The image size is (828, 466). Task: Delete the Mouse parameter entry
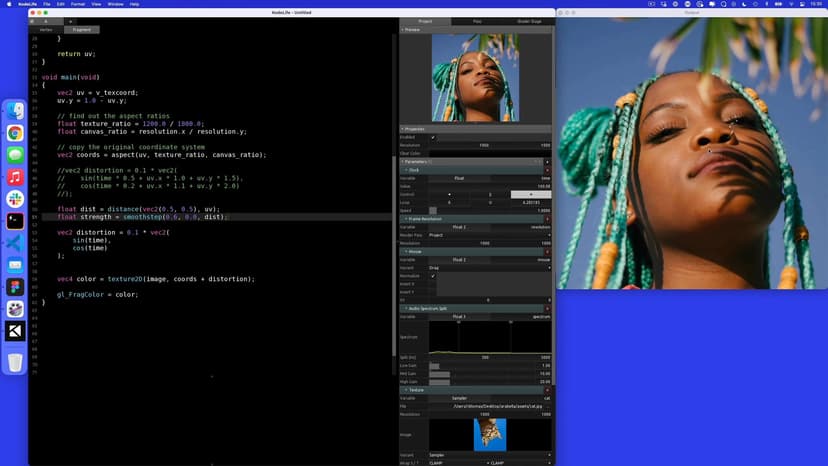pos(547,251)
